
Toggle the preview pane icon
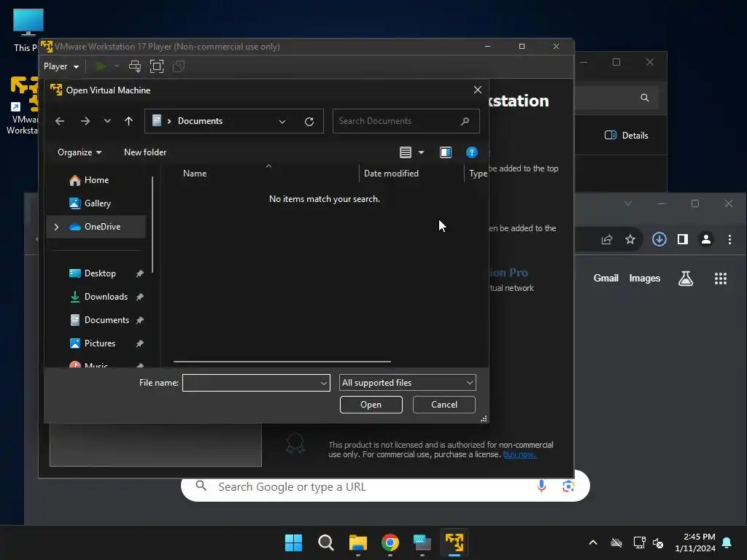[446, 152]
